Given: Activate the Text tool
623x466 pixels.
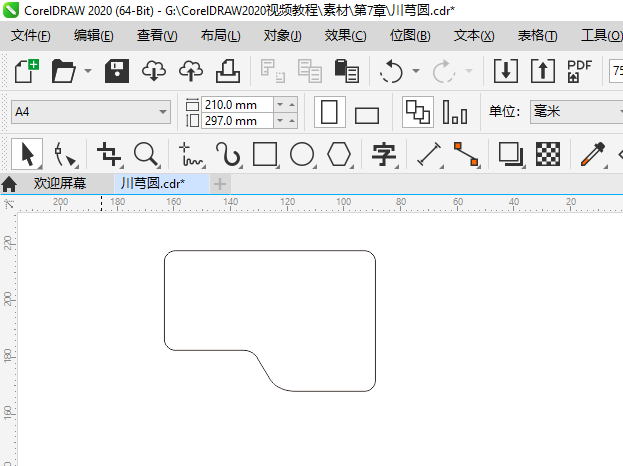Looking at the screenshot, I should click(x=384, y=154).
